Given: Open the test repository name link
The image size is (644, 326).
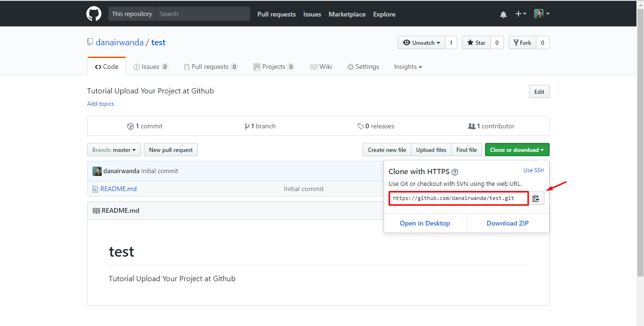Looking at the screenshot, I should (x=159, y=42).
